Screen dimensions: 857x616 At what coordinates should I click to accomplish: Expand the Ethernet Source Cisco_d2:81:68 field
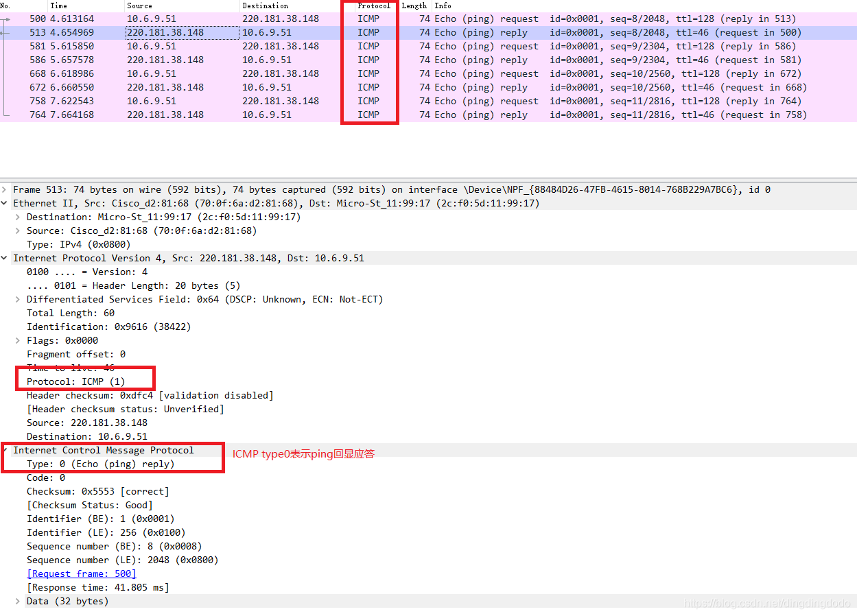coord(19,230)
